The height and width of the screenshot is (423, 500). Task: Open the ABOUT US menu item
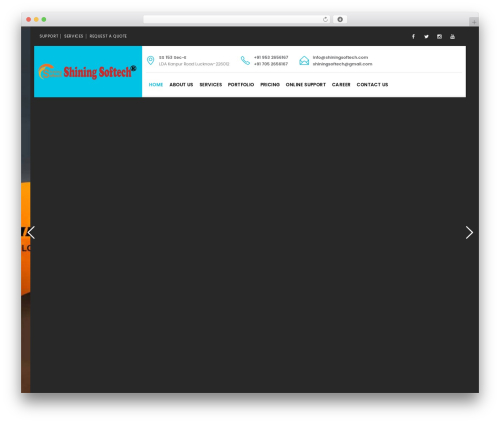tap(181, 85)
